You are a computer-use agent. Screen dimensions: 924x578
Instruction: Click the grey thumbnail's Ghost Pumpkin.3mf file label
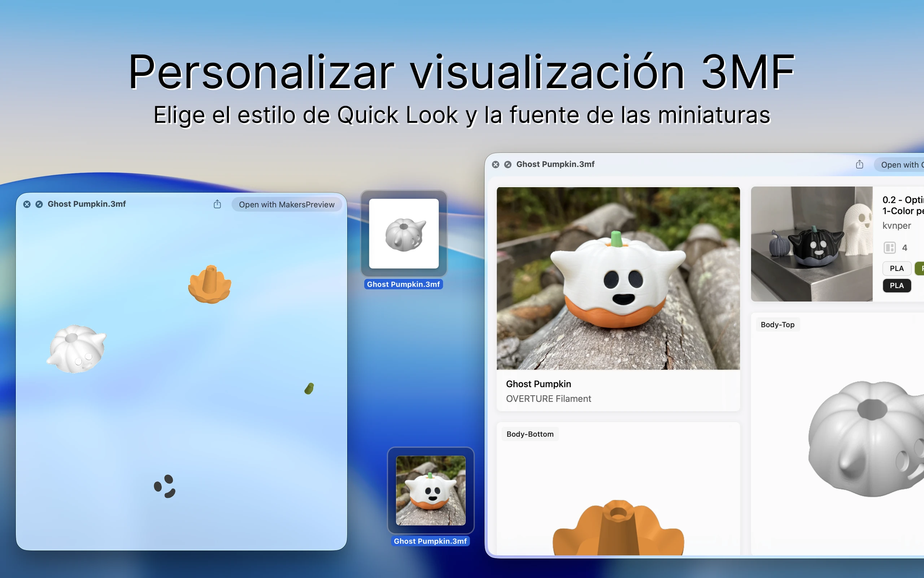tap(403, 284)
